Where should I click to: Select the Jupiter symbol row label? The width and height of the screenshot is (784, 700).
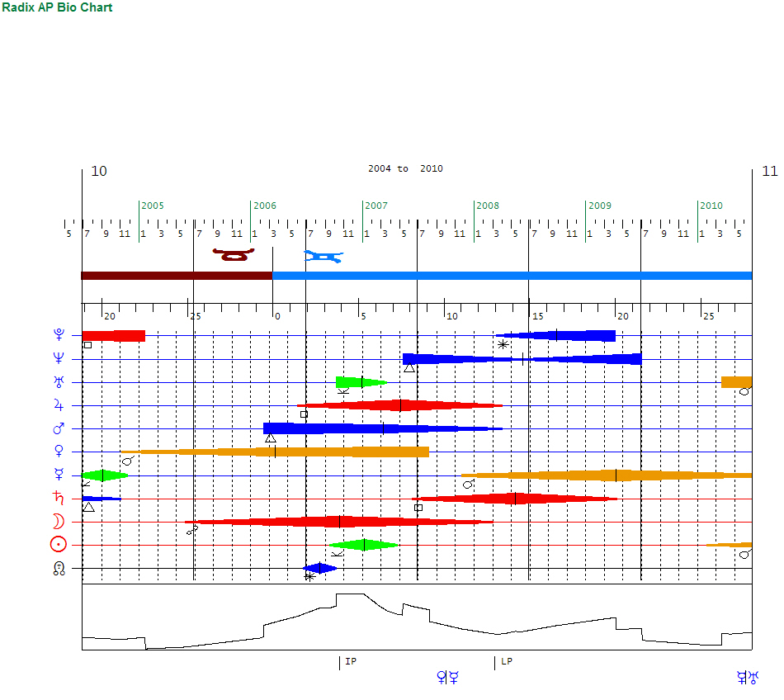[x=59, y=405]
